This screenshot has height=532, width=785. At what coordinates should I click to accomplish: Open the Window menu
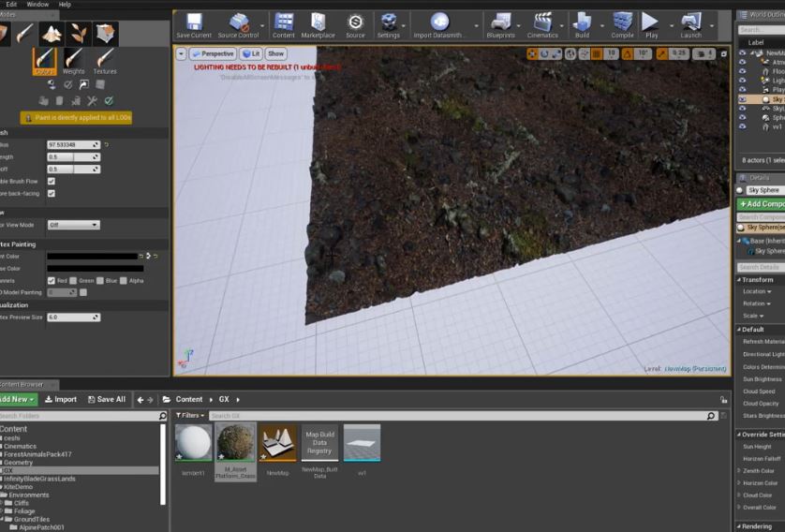click(37, 5)
